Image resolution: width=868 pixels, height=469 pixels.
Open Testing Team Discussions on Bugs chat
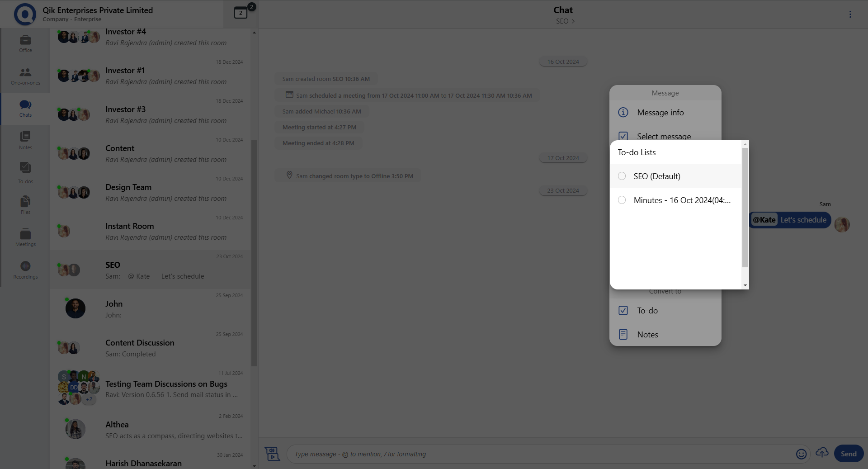point(150,388)
